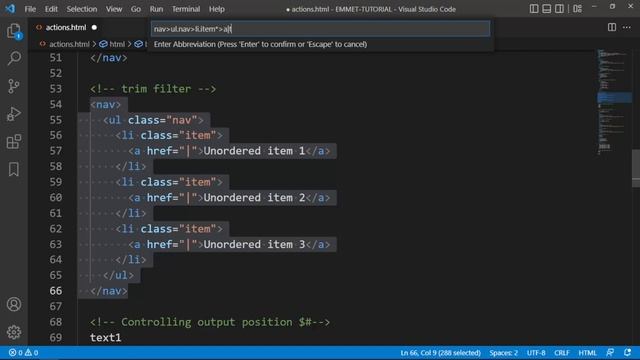Open notifications bell in status bar
The height and width of the screenshot is (360, 640).
(627, 353)
